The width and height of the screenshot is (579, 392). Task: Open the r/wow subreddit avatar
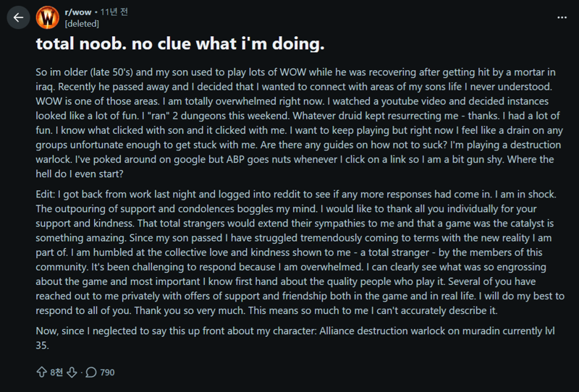click(48, 17)
